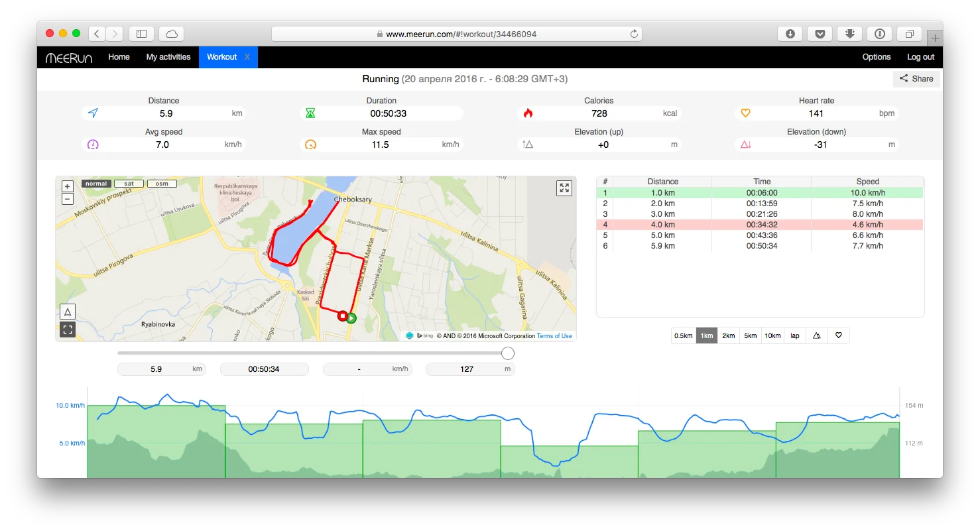
Task: Click the Distance column header in splits table
Action: coord(663,182)
